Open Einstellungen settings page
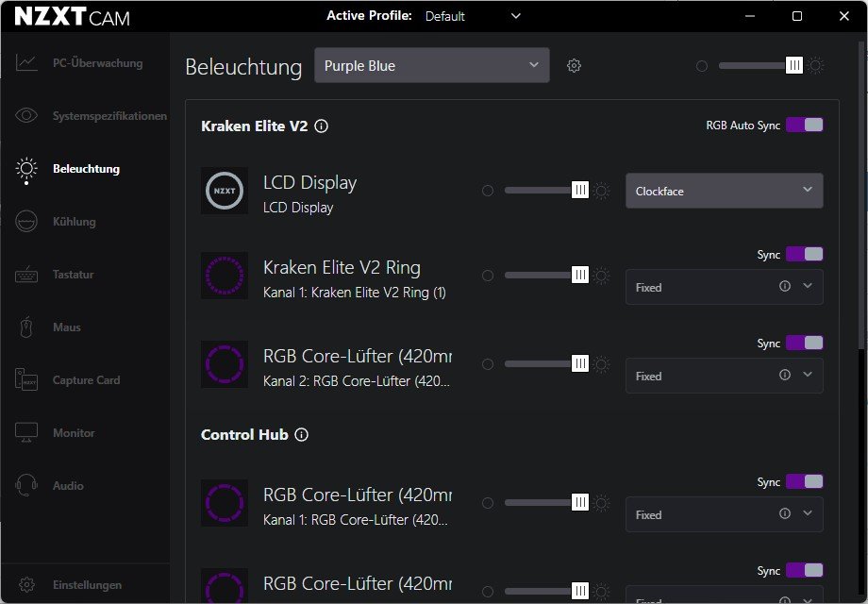The height and width of the screenshot is (604, 868). pyautogui.click(x=87, y=584)
